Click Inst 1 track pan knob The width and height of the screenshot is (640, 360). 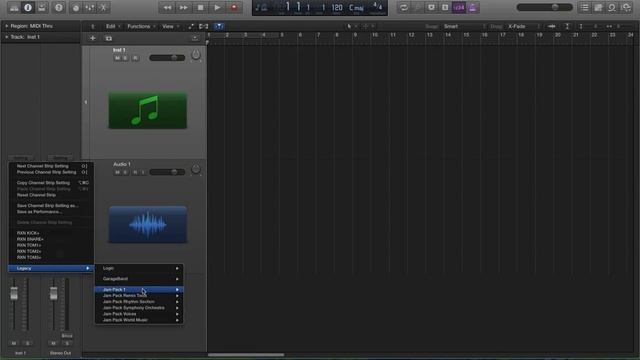(196, 55)
